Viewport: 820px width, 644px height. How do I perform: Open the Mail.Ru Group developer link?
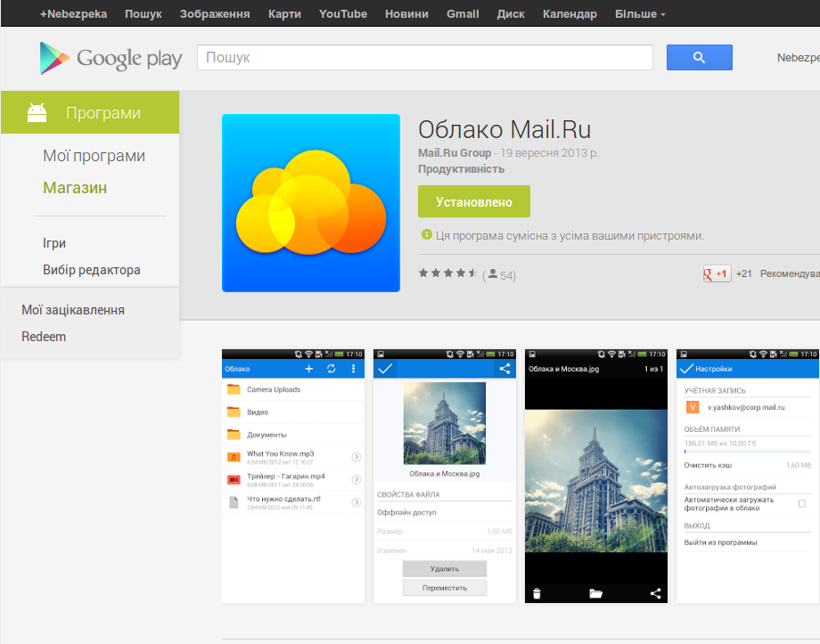[x=455, y=152]
